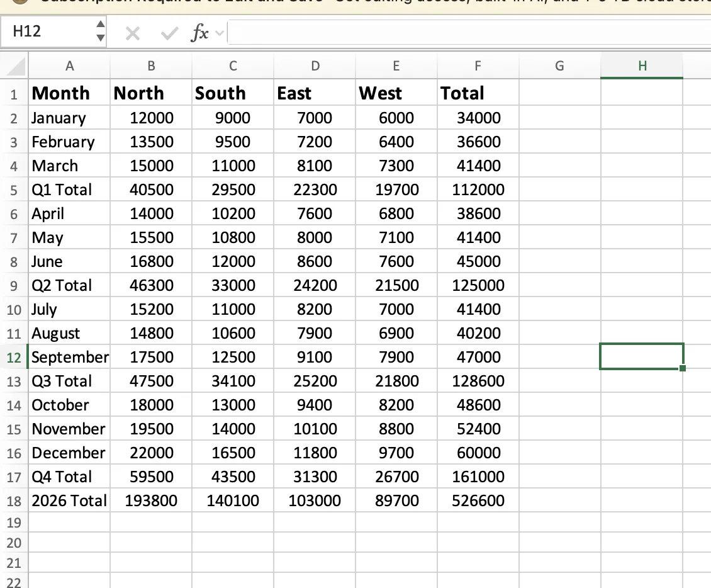The height and width of the screenshot is (588, 711).
Task: Select row 18 header
Action: point(14,501)
